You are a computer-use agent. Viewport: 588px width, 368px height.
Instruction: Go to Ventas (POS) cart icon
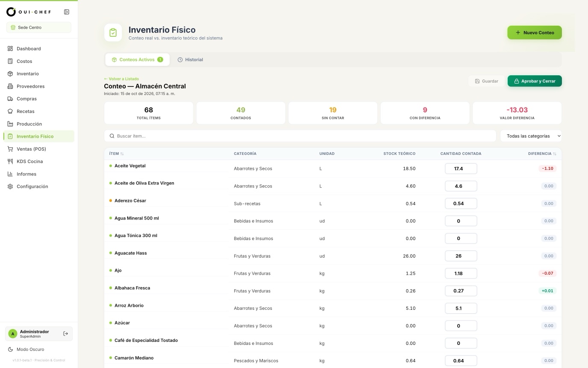[x=10, y=149]
